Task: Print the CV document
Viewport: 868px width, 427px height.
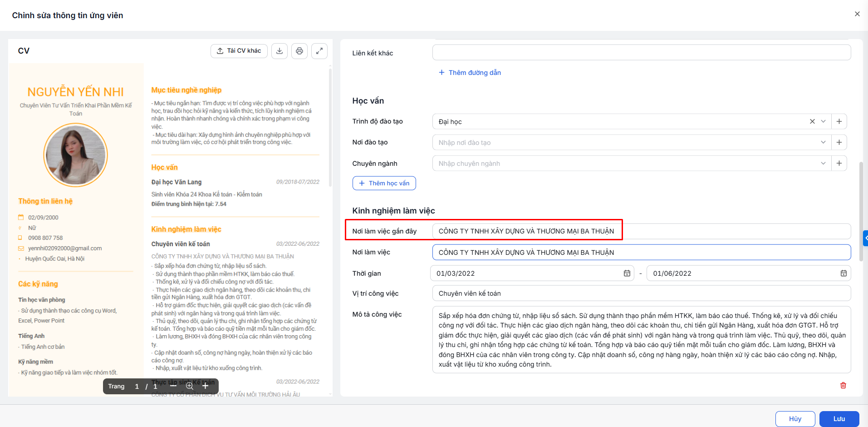Action: click(299, 51)
